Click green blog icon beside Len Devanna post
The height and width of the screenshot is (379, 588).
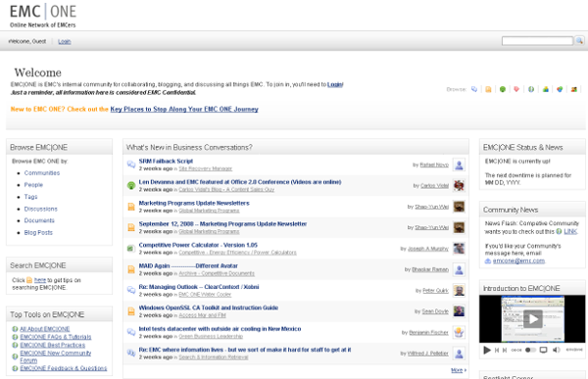coord(131,185)
